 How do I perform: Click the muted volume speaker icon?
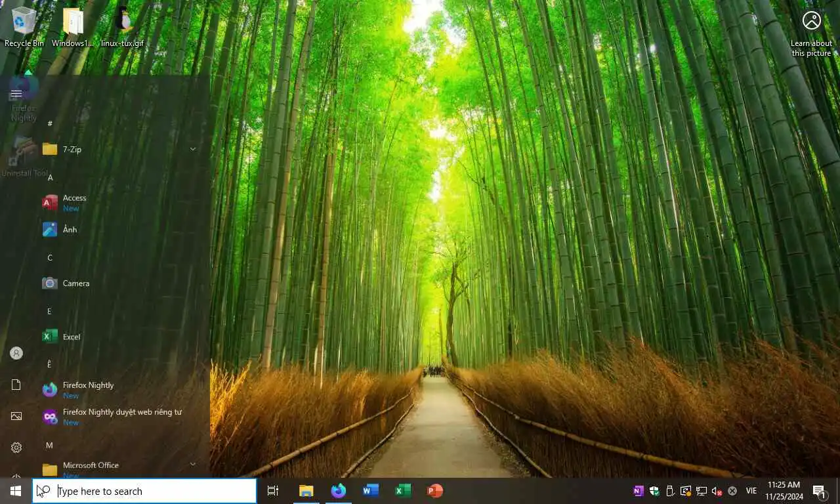[717, 491]
